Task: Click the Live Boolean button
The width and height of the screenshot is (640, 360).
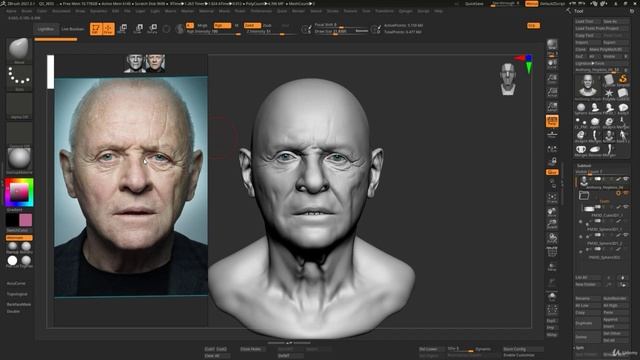Action: point(72,29)
